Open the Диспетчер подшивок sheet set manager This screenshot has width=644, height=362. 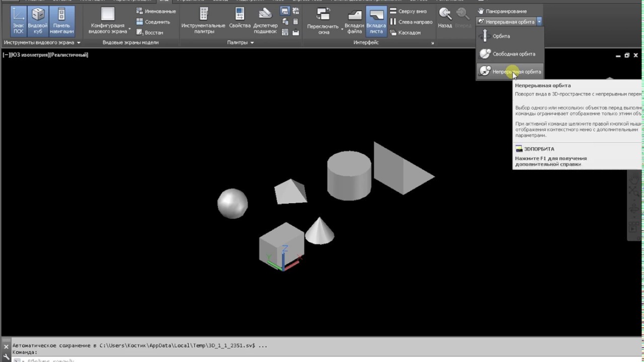tap(265, 21)
